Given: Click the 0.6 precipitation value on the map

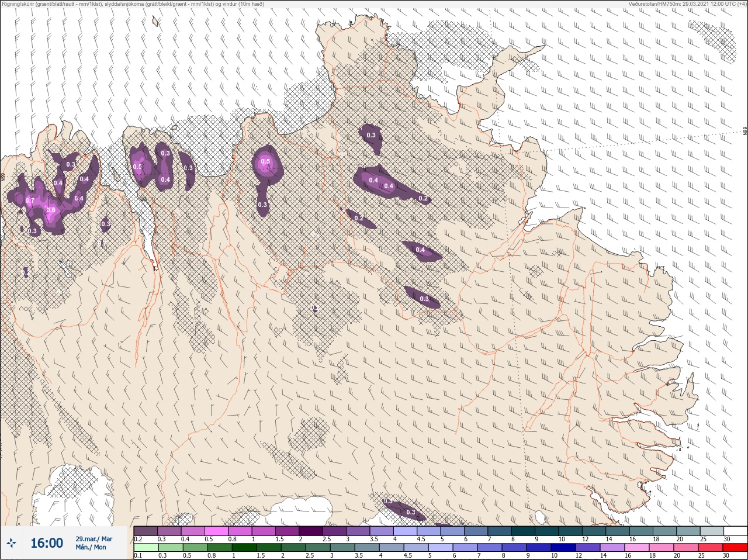Looking at the screenshot, I should (51, 210).
